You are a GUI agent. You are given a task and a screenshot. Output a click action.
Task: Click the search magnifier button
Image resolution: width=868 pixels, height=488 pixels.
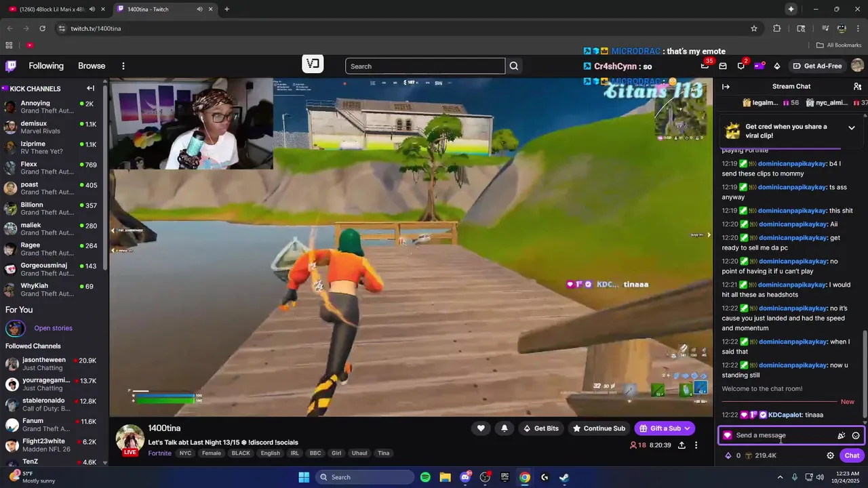point(514,66)
